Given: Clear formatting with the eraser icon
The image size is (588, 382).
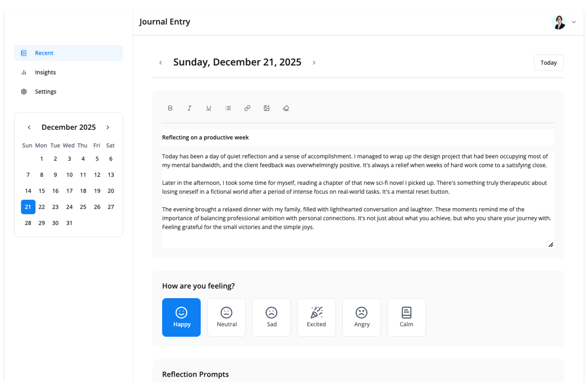Looking at the screenshot, I should (x=286, y=108).
